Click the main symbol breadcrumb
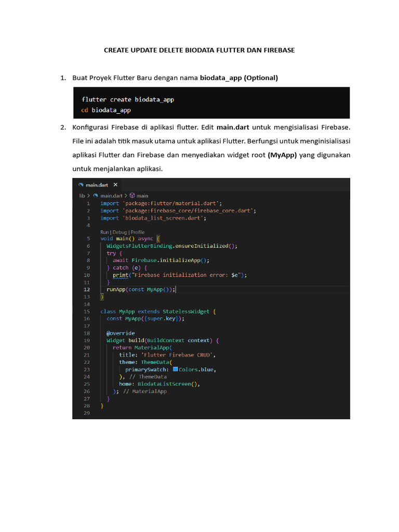This screenshot has height=532, width=399. (x=142, y=196)
